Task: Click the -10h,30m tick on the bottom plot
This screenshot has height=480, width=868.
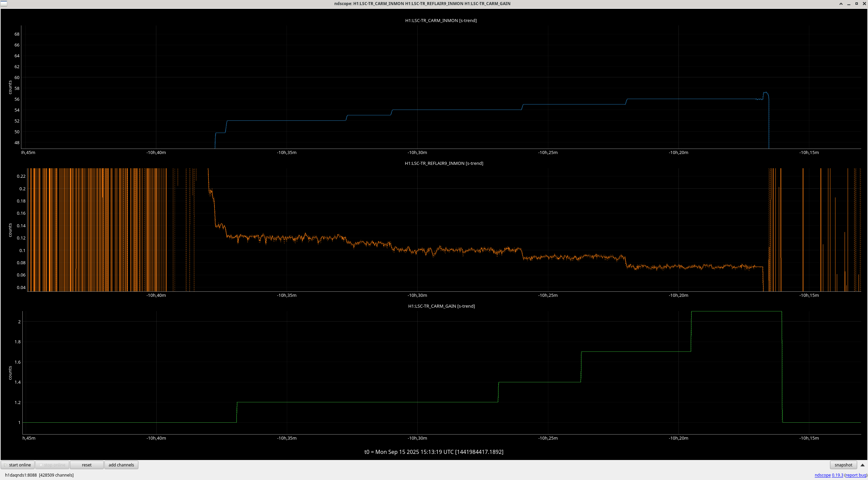Action: click(417, 438)
